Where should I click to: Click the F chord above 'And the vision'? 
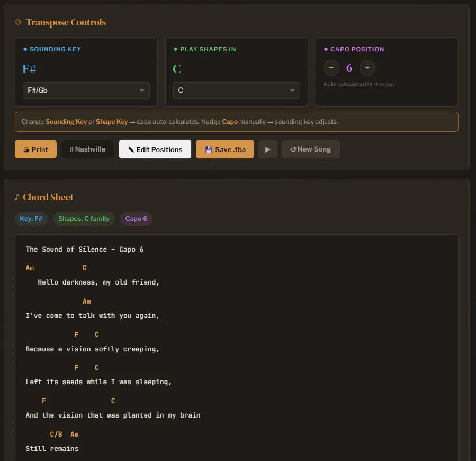click(x=44, y=401)
